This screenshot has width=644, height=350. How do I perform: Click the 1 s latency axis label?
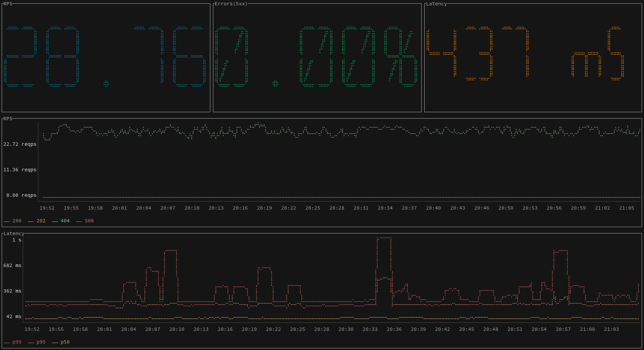[17, 240]
